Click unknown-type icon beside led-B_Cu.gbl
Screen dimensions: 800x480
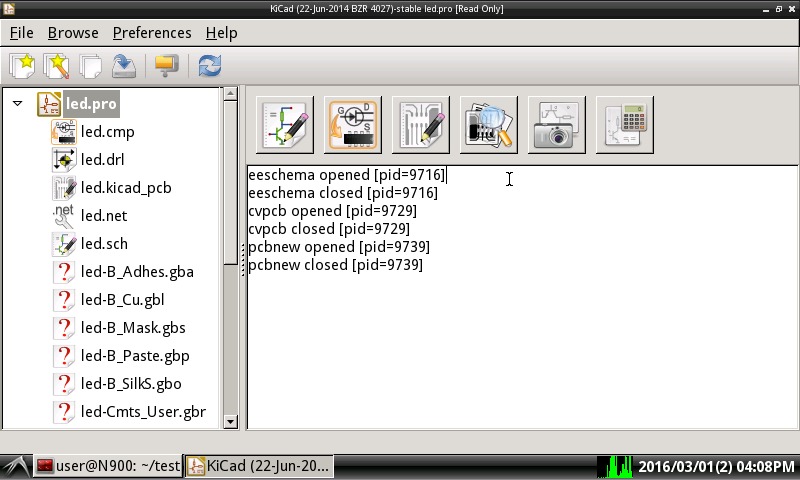click(64, 300)
